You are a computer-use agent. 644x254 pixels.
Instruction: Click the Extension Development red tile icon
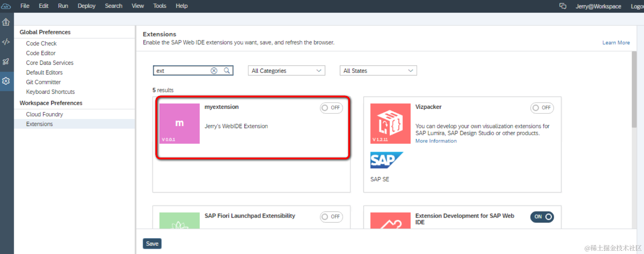(390, 220)
